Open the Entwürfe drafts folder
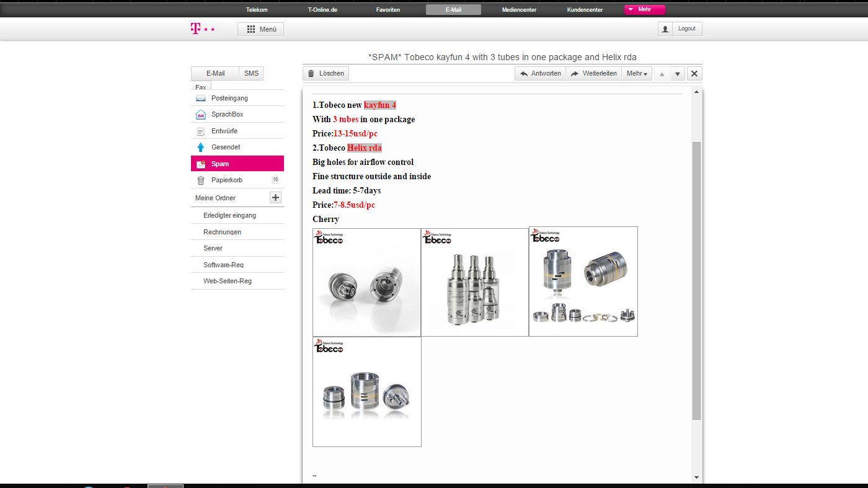The height and width of the screenshot is (488, 868). tap(224, 131)
